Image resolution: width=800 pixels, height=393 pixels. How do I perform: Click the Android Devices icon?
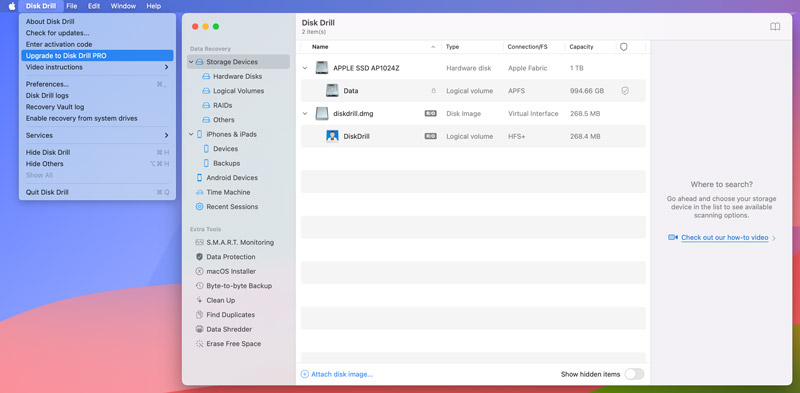pos(199,178)
